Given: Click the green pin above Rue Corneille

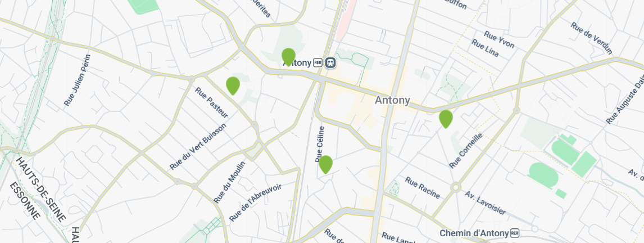Looking at the screenshot, I should (x=446, y=119).
